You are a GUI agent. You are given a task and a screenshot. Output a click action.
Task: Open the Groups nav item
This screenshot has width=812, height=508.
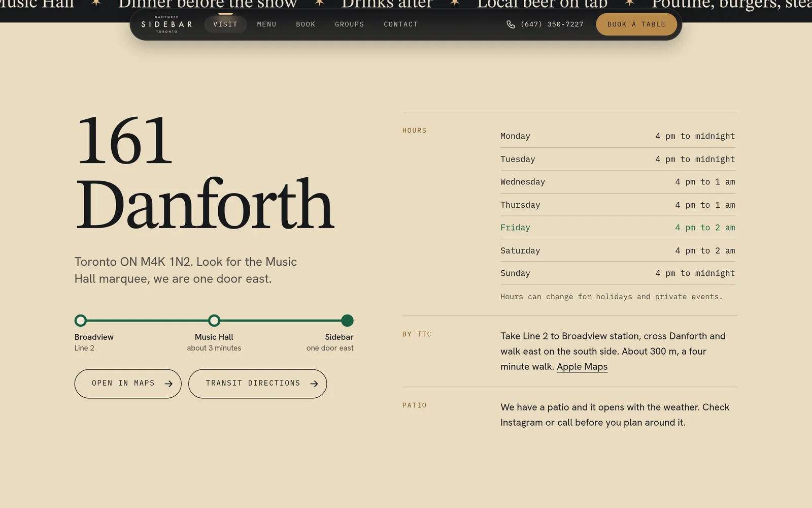click(x=349, y=24)
